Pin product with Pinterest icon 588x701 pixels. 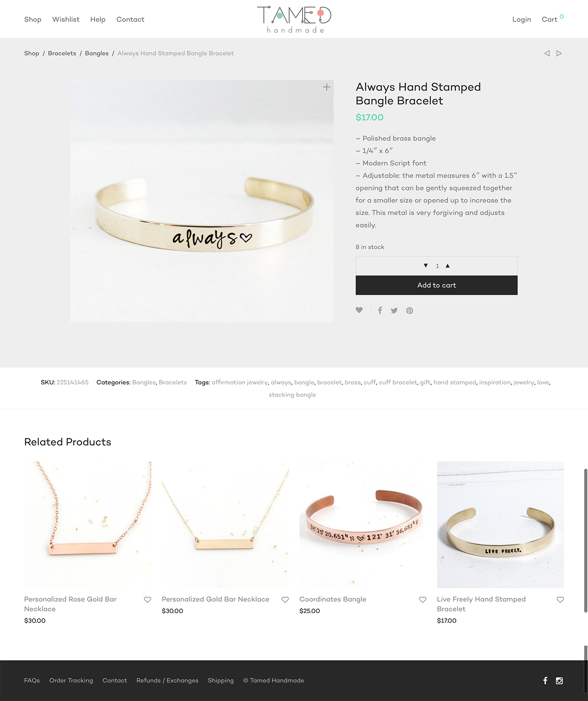[410, 310]
